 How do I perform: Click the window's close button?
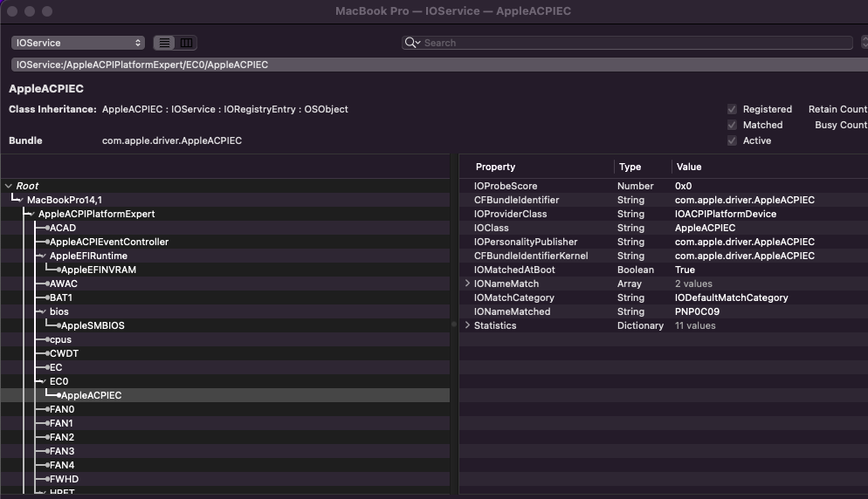pyautogui.click(x=12, y=11)
